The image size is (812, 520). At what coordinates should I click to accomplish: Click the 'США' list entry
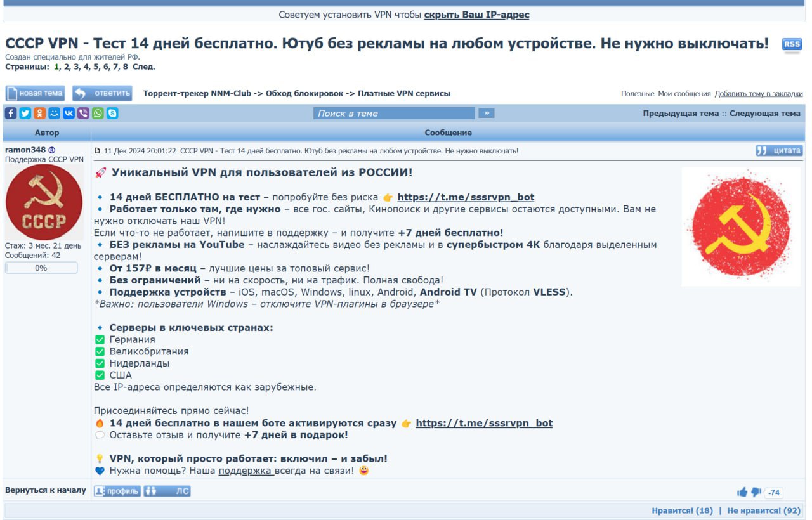pyautogui.click(x=121, y=375)
